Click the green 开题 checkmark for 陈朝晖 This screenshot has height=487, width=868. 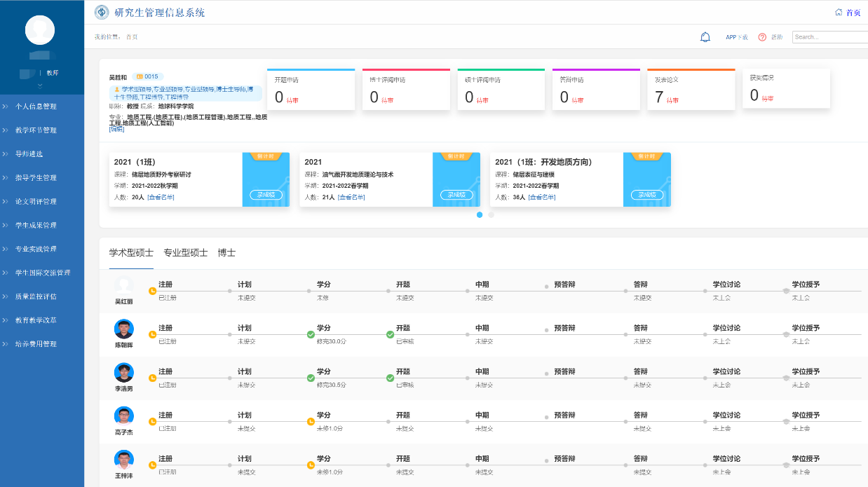[x=390, y=334]
